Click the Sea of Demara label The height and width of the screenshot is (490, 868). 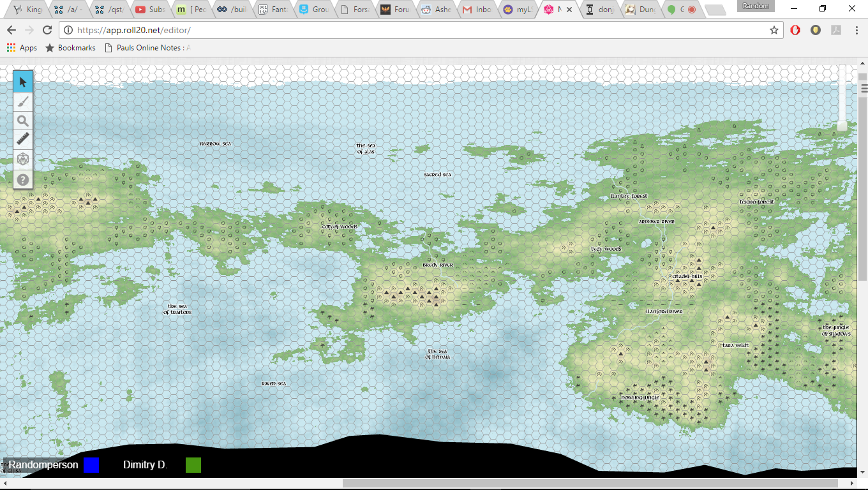pyautogui.click(x=438, y=354)
